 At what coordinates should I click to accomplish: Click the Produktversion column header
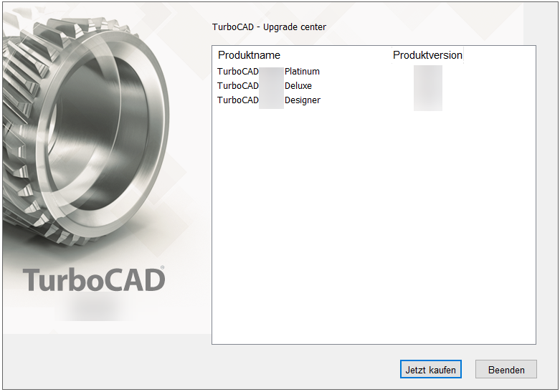[x=427, y=55]
